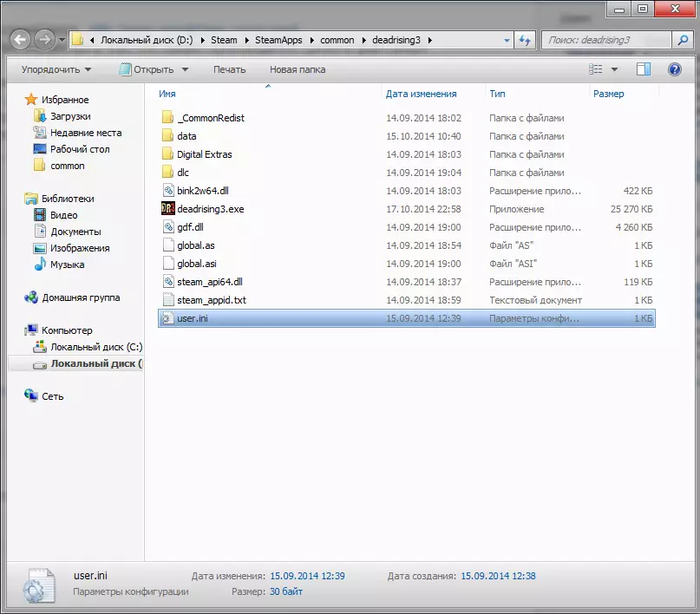This screenshot has width=700, height=614.
Task: Click the Печать toolbar button
Action: pyautogui.click(x=230, y=69)
